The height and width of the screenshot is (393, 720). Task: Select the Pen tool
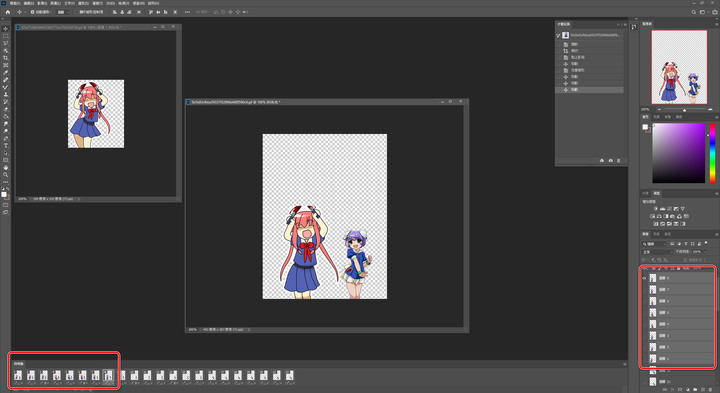point(6,138)
